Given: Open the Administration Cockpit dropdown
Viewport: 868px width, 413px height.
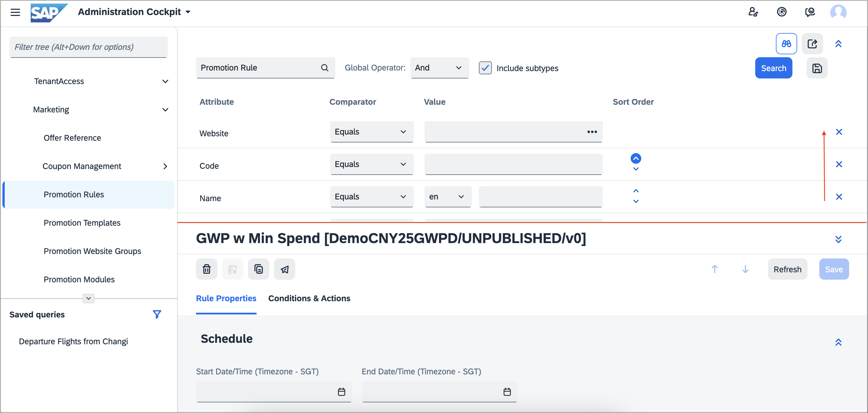Looking at the screenshot, I should click(x=134, y=12).
